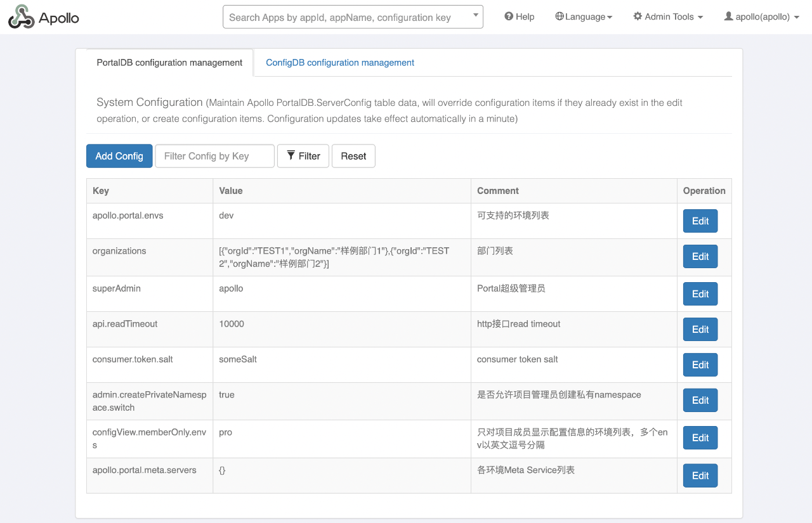Edit the api.readTimeout config
Image resolution: width=812 pixels, height=523 pixels.
(700, 330)
